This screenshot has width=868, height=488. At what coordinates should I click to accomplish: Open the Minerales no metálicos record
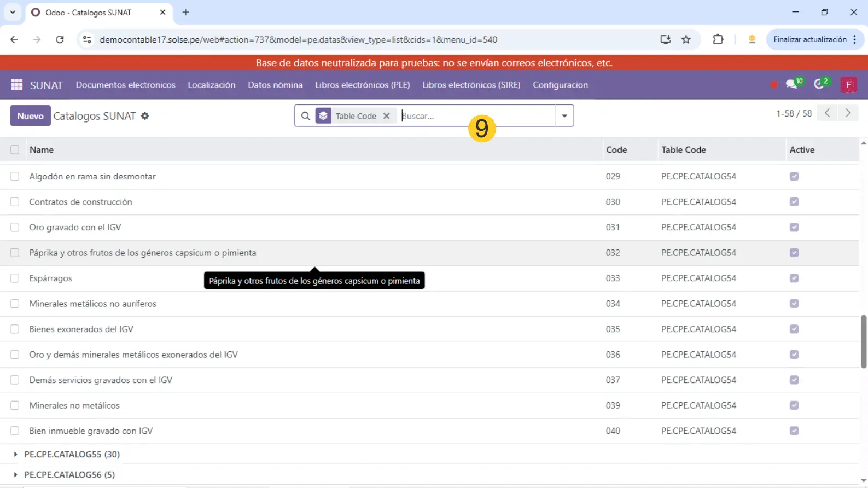pos(74,405)
